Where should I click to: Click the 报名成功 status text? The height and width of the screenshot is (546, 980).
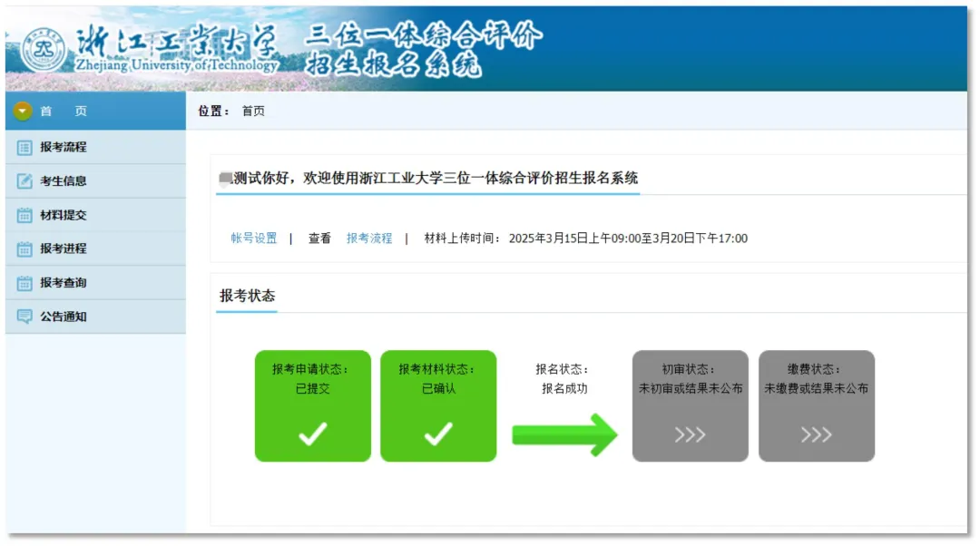(x=564, y=388)
